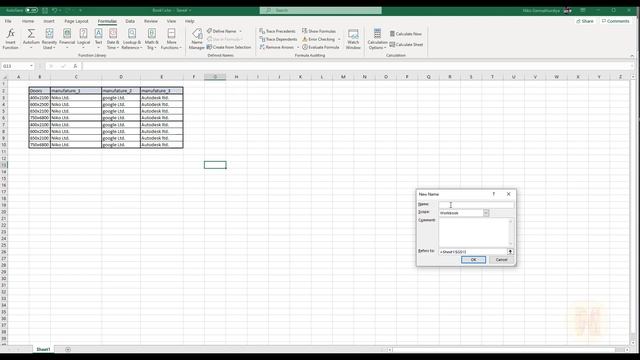
Task: Switch to the Home tab
Action: [28, 21]
